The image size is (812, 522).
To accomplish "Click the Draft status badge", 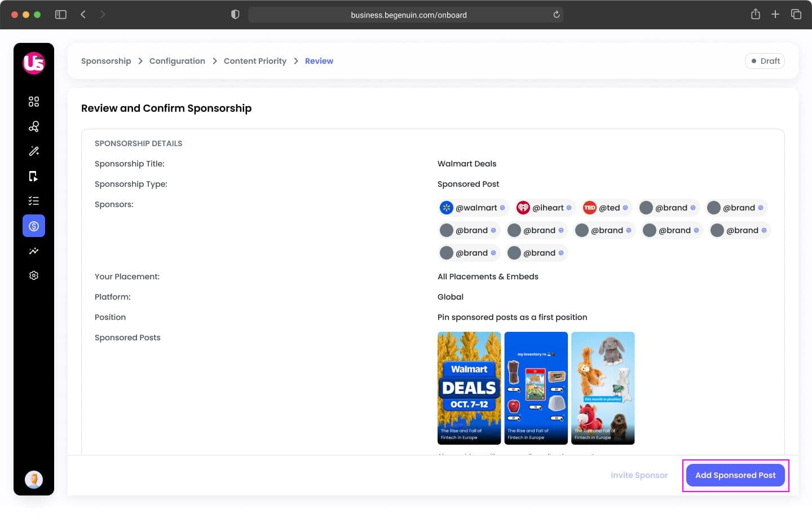I will pyautogui.click(x=765, y=61).
